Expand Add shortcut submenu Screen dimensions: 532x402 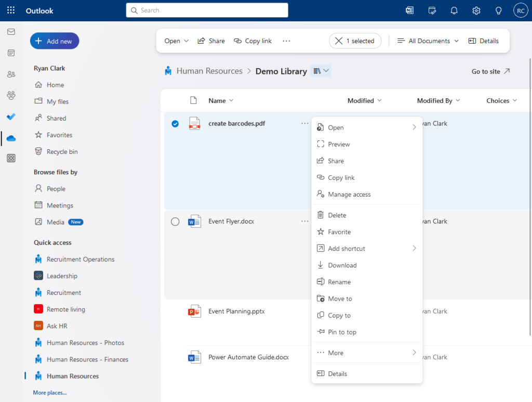click(414, 248)
